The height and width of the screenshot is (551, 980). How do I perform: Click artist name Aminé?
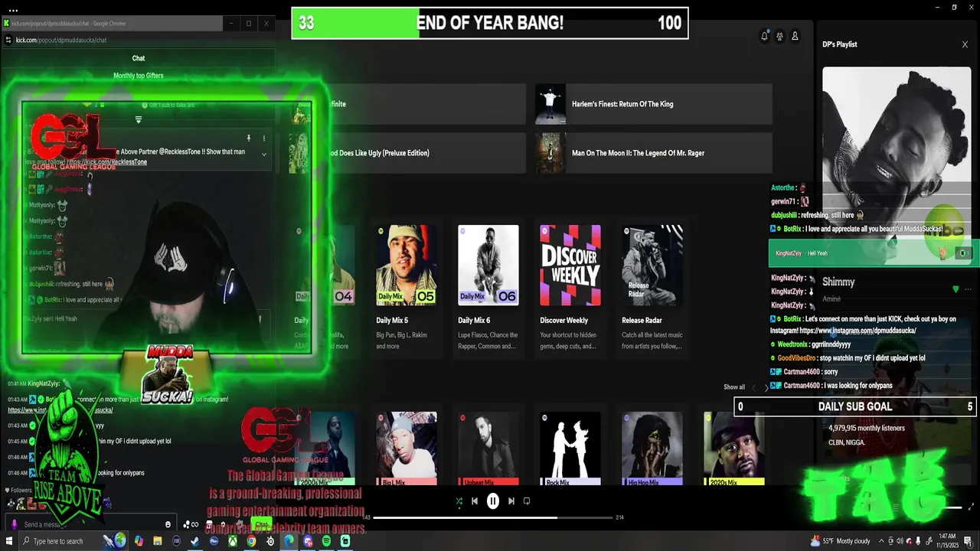(831, 299)
